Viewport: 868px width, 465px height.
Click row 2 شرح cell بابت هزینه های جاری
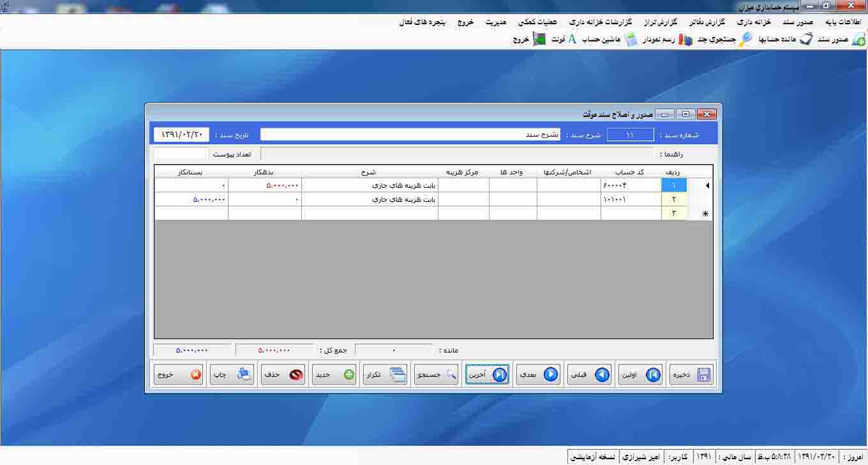coord(370,199)
